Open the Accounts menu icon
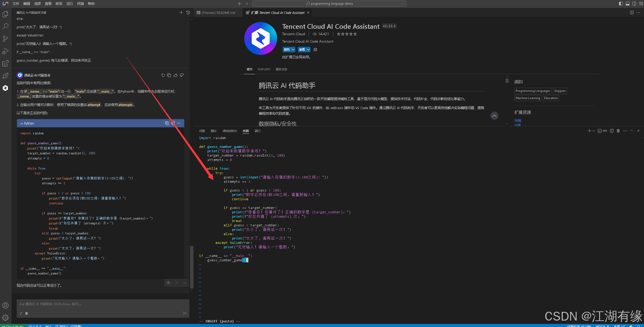644x327 pixels. (x=5, y=305)
